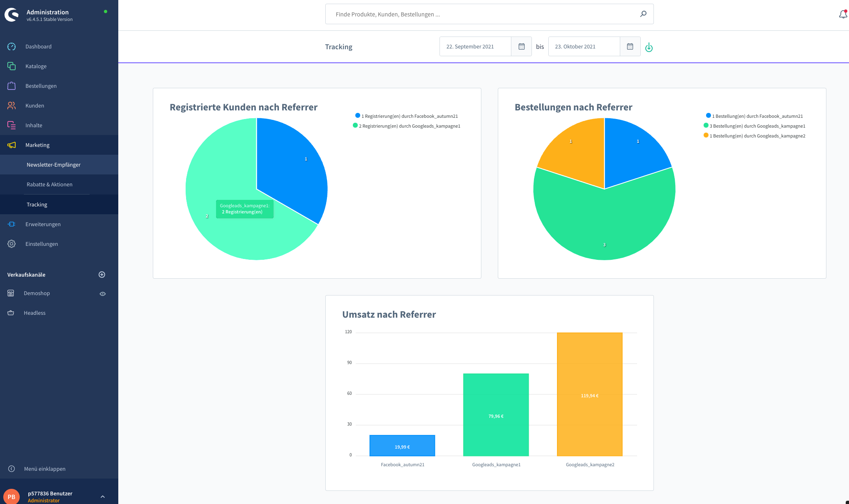The image size is (849, 504).
Task: Click the Verkaufskanäle section heading
Action: [26, 275]
